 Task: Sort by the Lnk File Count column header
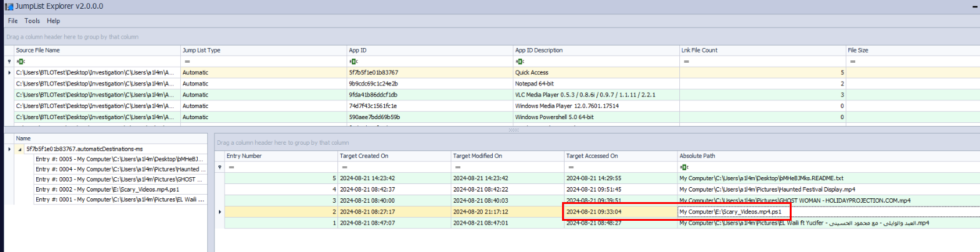point(699,51)
